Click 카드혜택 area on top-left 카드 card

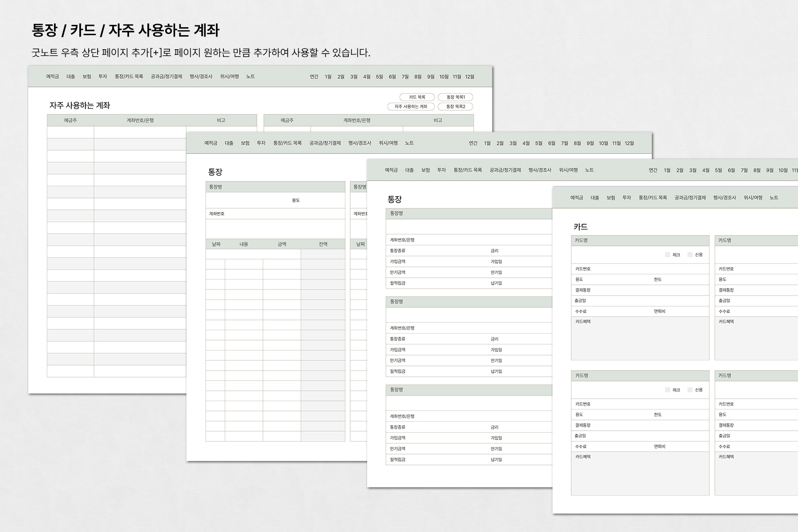pyautogui.click(x=640, y=338)
